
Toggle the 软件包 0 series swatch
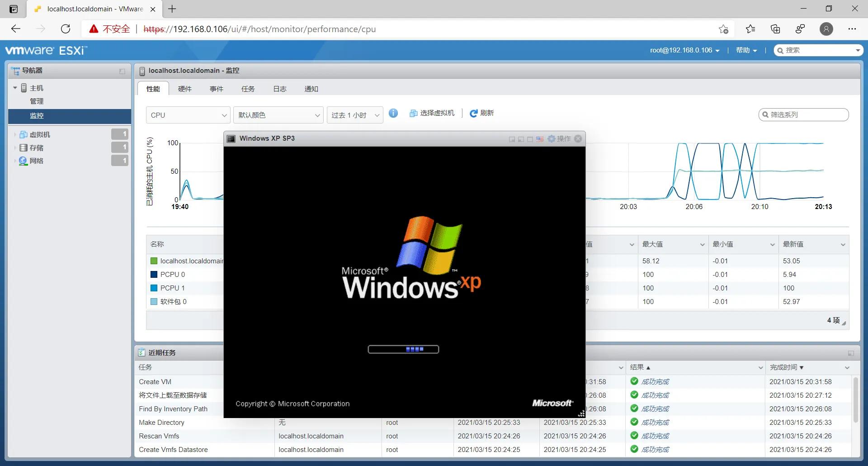154,301
